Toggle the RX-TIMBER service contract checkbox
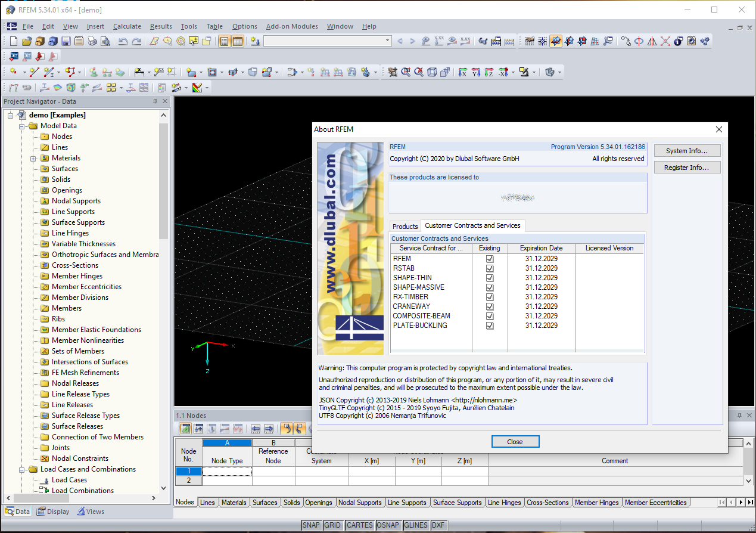Screen dimensions: 756x533 [x=490, y=297]
